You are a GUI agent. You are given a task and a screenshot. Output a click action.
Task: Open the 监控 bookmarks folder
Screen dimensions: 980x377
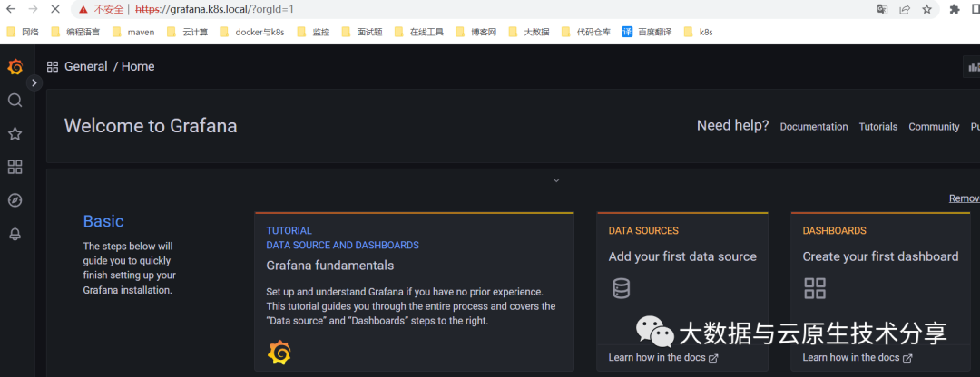coord(314,32)
